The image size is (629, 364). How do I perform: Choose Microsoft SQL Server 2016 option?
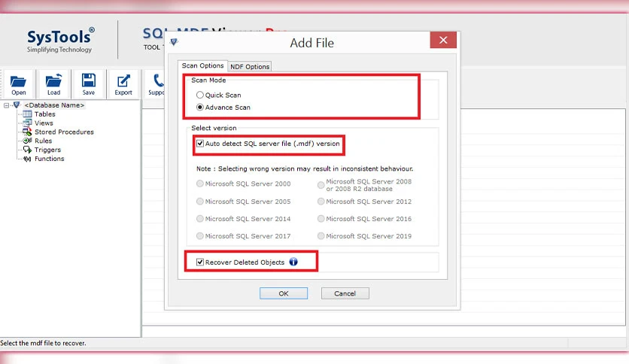pos(321,219)
